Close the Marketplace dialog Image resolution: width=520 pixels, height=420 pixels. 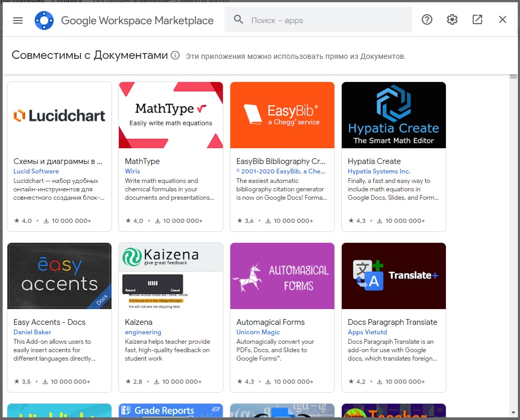503,19
